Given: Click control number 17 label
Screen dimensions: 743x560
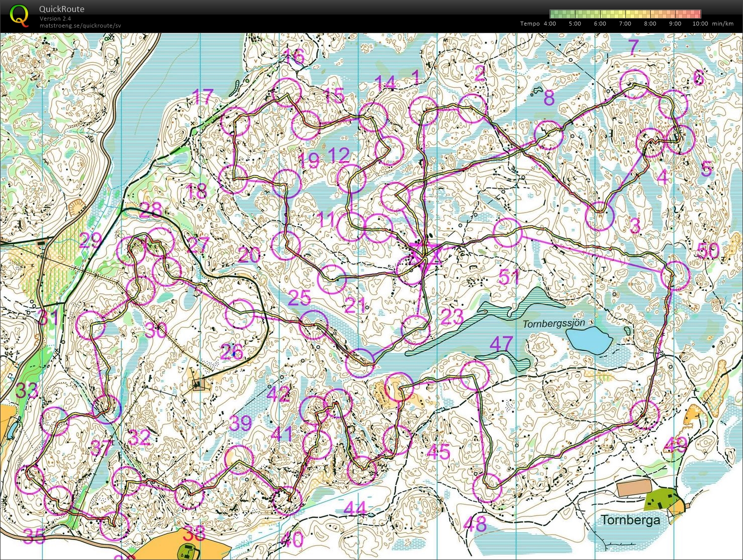Looking at the screenshot, I should (x=204, y=97).
